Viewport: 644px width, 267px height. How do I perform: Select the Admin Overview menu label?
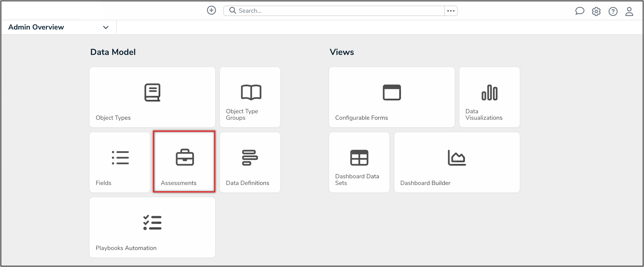(36, 27)
